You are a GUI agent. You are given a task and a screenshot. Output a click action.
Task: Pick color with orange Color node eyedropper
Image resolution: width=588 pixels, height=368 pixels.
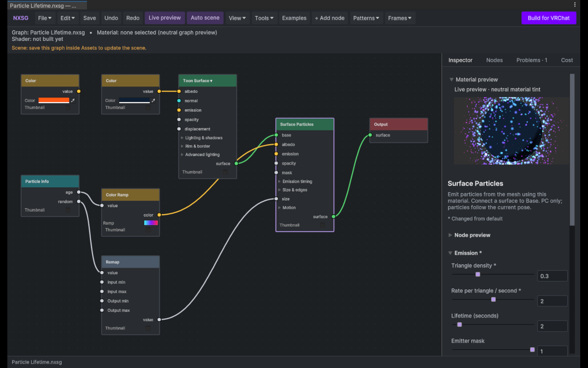pyautogui.click(x=73, y=100)
